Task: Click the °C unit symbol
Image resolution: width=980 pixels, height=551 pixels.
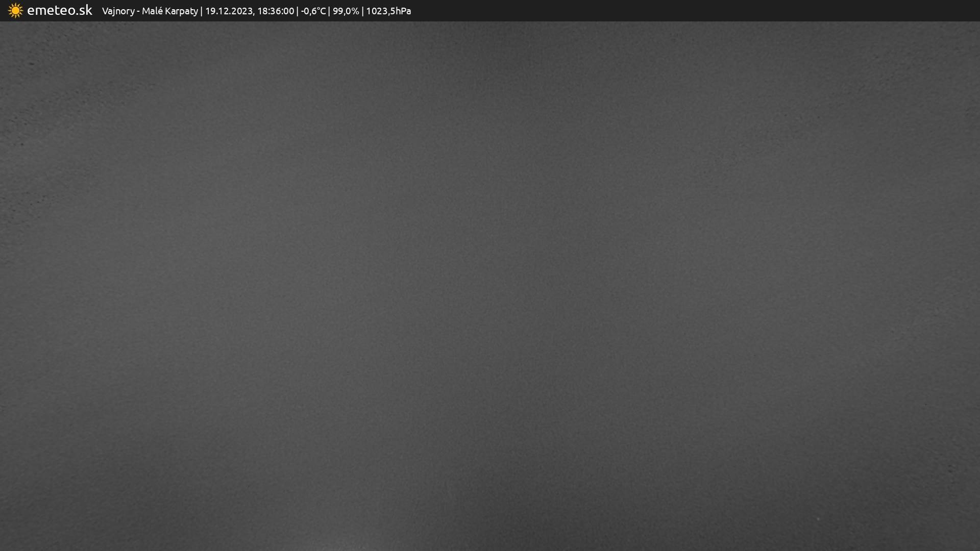Action: coord(321,11)
